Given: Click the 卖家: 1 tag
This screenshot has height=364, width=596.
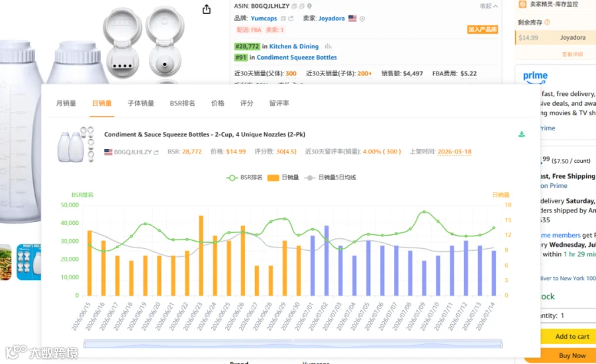Looking at the screenshot, I should tap(275, 30).
